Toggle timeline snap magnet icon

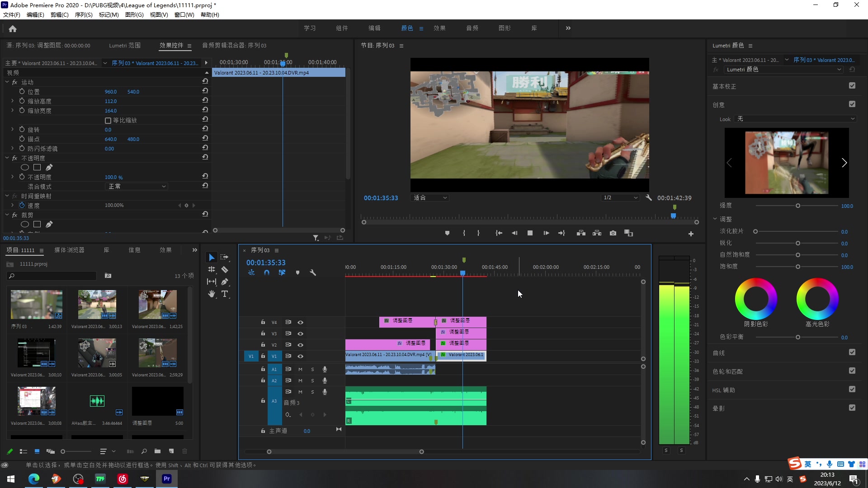[x=267, y=272]
